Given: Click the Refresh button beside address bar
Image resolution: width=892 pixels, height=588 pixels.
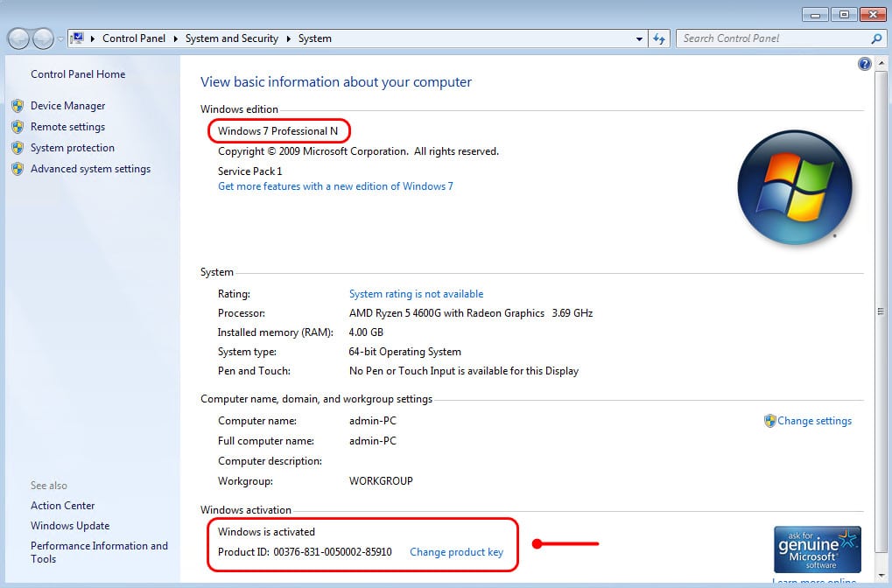Looking at the screenshot, I should pyautogui.click(x=659, y=38).
